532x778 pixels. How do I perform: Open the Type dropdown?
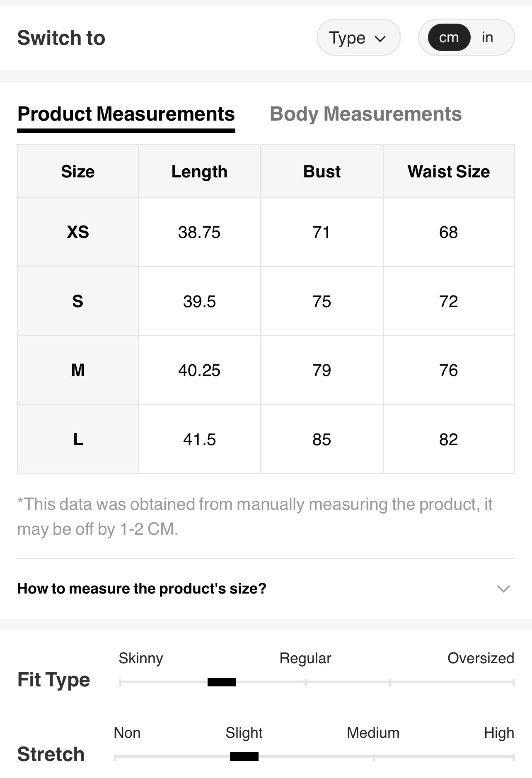pyautogui.click(x=358, y=38)
